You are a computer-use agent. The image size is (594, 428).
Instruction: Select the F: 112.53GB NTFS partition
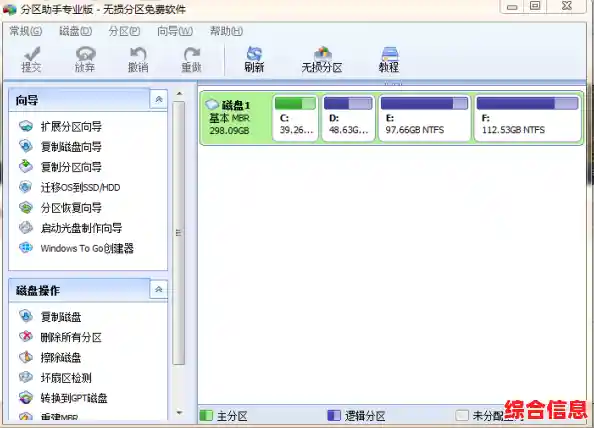click(527, 118)
